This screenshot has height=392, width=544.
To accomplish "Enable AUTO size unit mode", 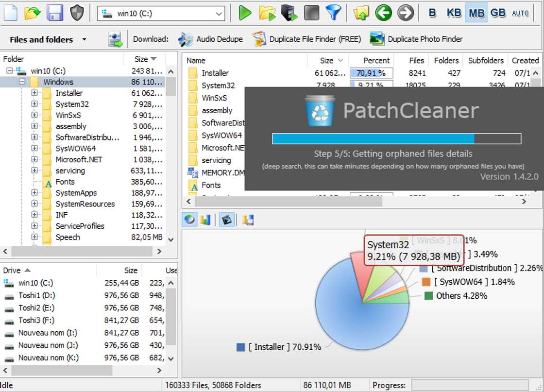I will point(520,13).
